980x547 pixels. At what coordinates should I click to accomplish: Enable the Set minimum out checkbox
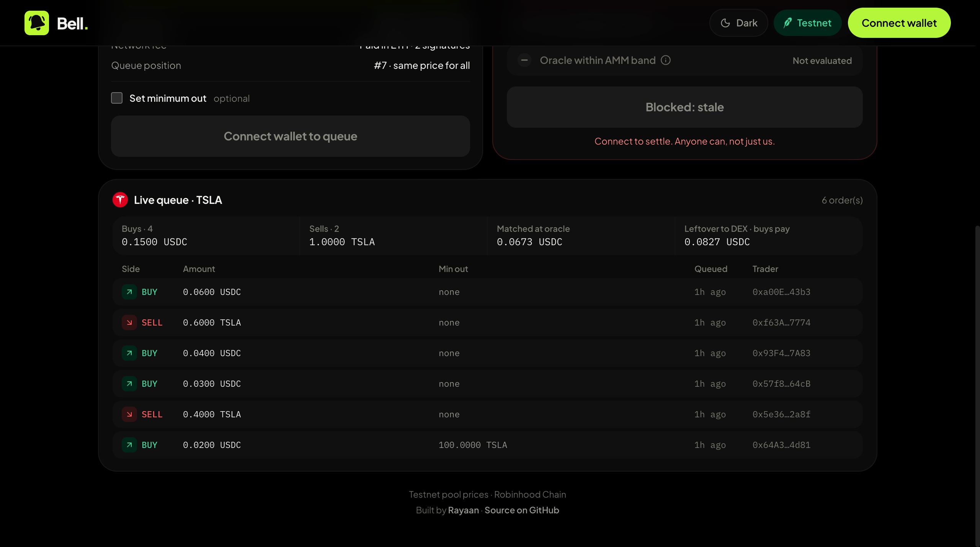(117, 98)
